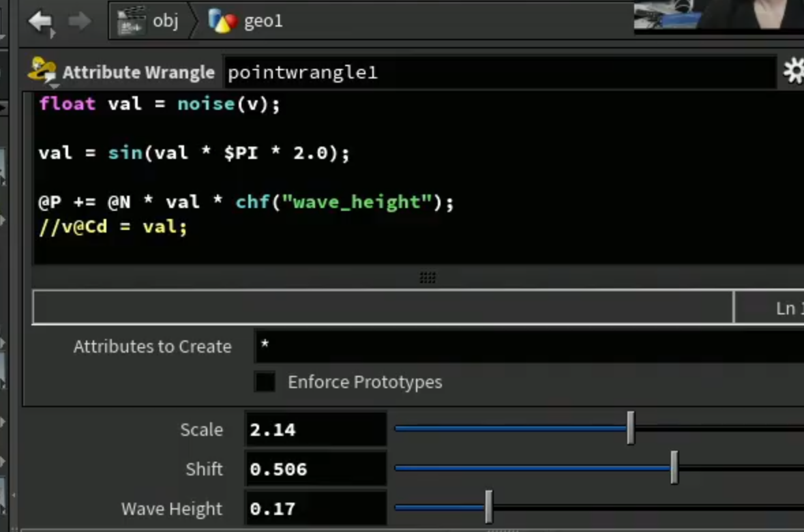Toggle the Enforce Prototypes checkbox
Image resolution: width=804 pixels, height=532 pixels.
coord(265,382)
